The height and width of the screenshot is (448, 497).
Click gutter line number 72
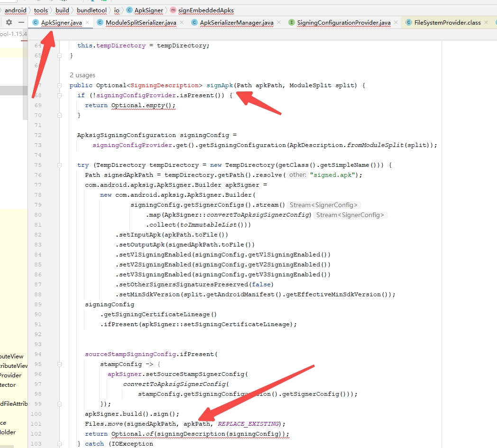pyautogui.click(x=38, y=135)
